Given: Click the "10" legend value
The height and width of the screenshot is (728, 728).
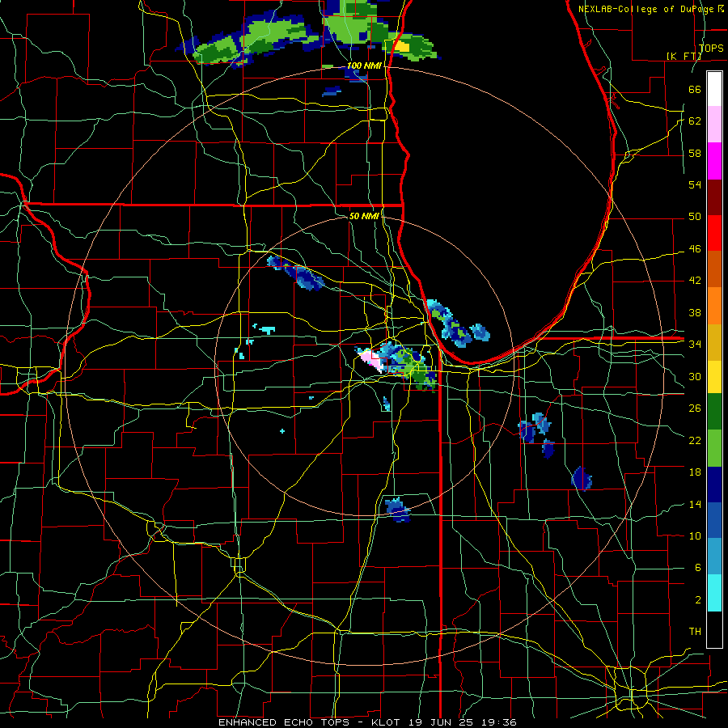Looking at the screenshot, I should click(x=695, y=535).
